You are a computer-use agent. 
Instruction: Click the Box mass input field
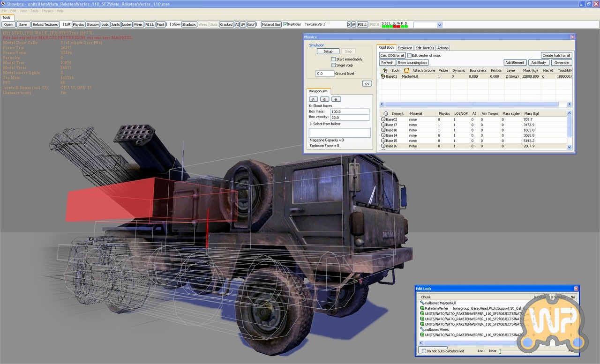350,111
